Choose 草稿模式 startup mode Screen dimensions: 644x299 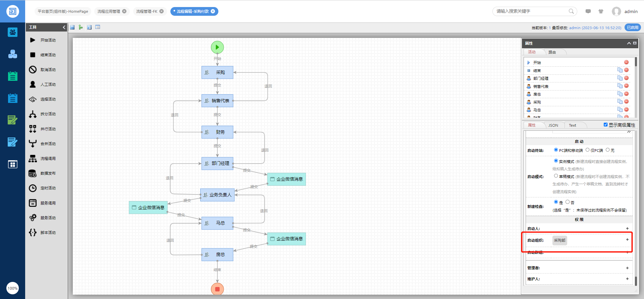pyautogui.click(x=556, y=176)
